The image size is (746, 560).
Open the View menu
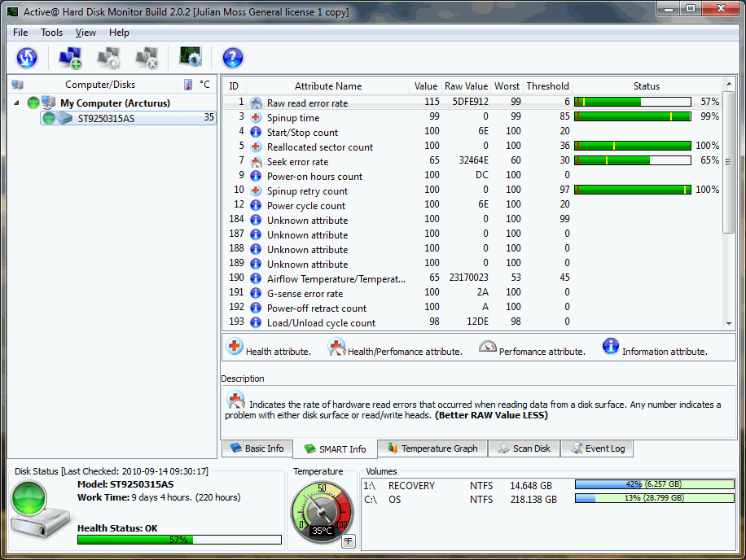click(x=86, y=33)
